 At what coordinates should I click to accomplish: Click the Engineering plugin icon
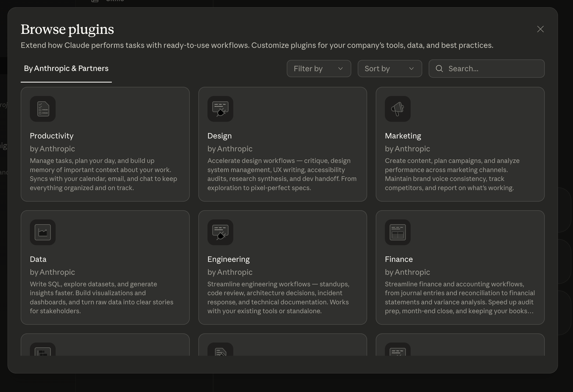tap(220, 232)
